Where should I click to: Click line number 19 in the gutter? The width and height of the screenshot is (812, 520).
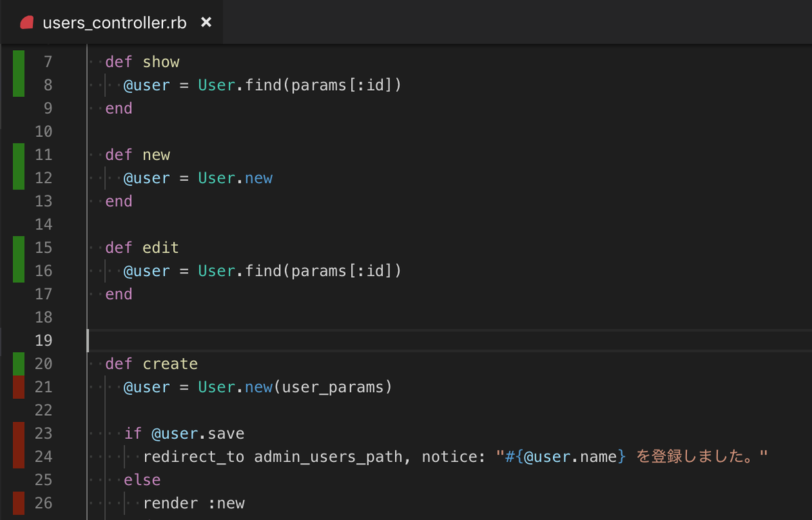click(x=43, y=341)
